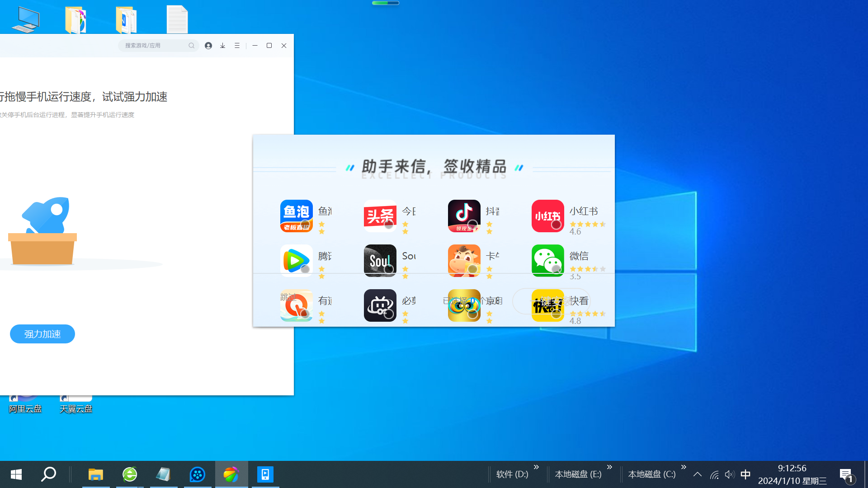The image size is (868, 488).
Task: Open the colorful ball app on the taskbar
Action: coord(231,474)
